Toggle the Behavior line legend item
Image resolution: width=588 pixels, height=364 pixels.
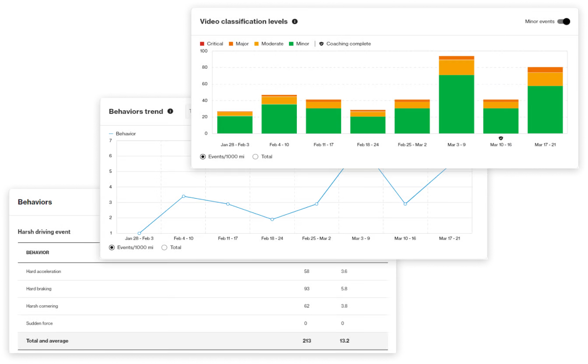point(122,134)
